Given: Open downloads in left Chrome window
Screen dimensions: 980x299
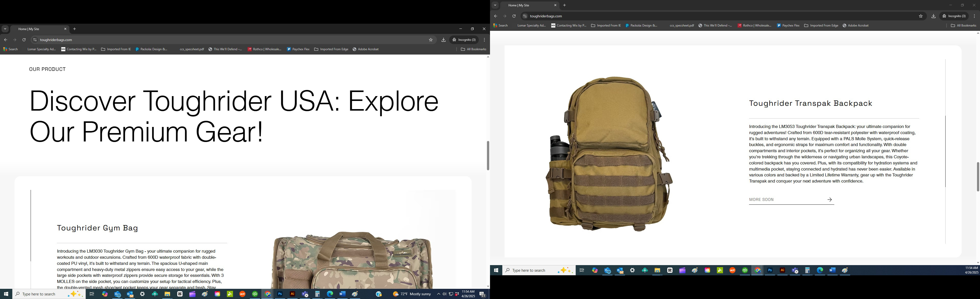Looking at the screenshot, I should click(x=444, y=40).
